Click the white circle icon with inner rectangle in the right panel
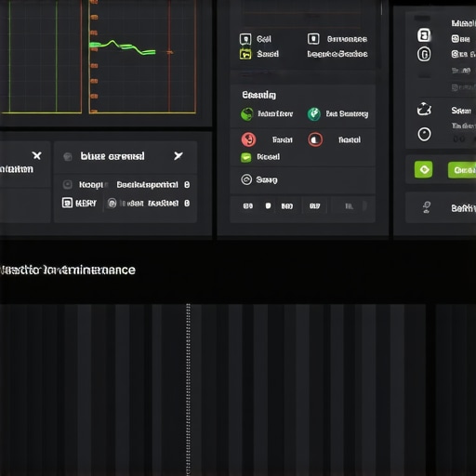 (424, 54)
